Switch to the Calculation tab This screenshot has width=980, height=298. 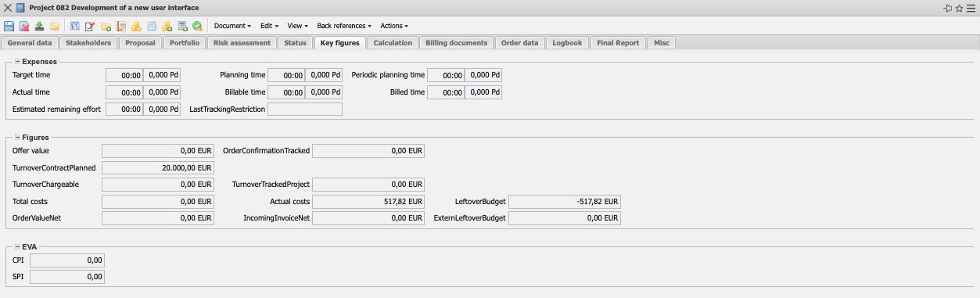click(393, 43)
